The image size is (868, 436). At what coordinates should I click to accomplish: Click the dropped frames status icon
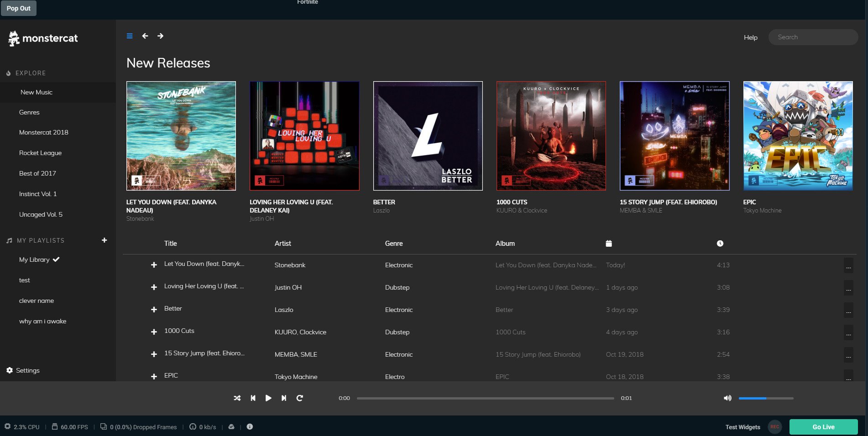(x=104, y=426)
